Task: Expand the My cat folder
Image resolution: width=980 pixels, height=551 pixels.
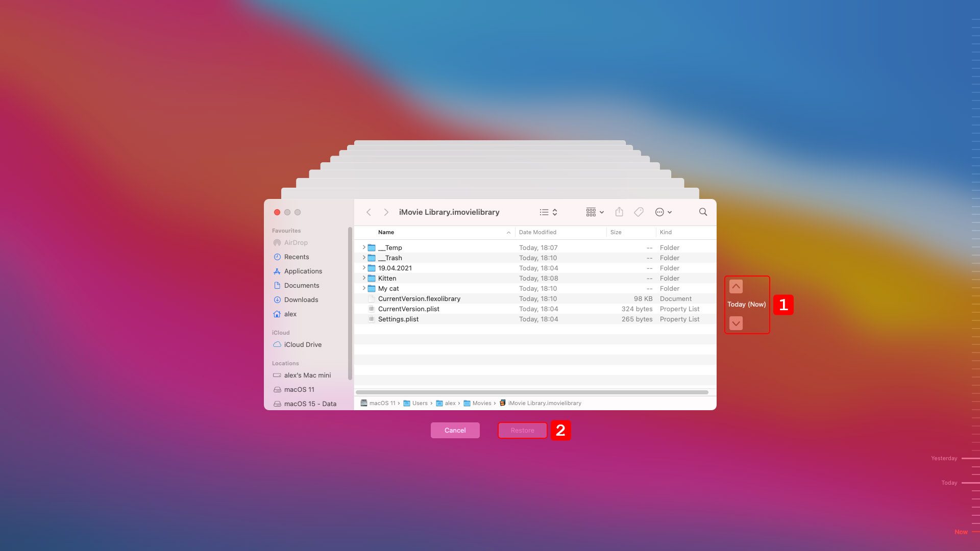Action: (x=362, y=288)
